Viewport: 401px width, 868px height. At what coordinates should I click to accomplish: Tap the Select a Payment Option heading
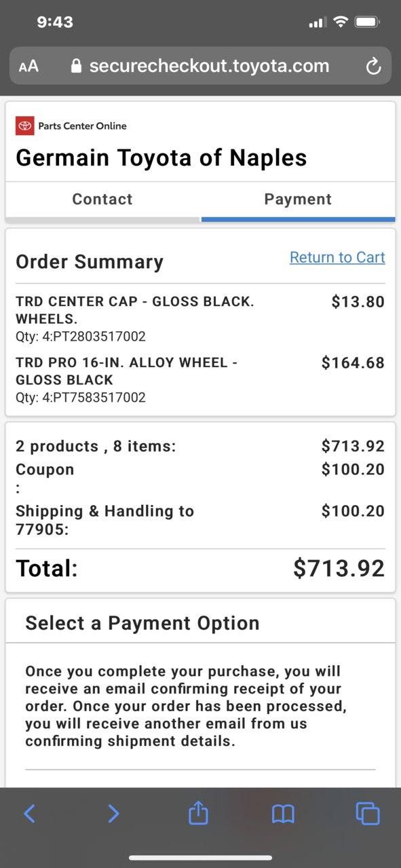click(x=142, y=623)
